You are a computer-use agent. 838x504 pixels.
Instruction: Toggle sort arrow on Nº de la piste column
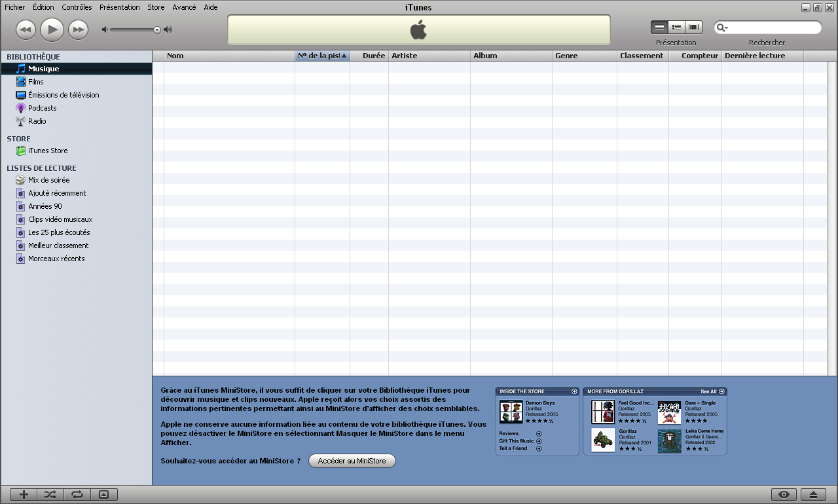pos(344,56)
